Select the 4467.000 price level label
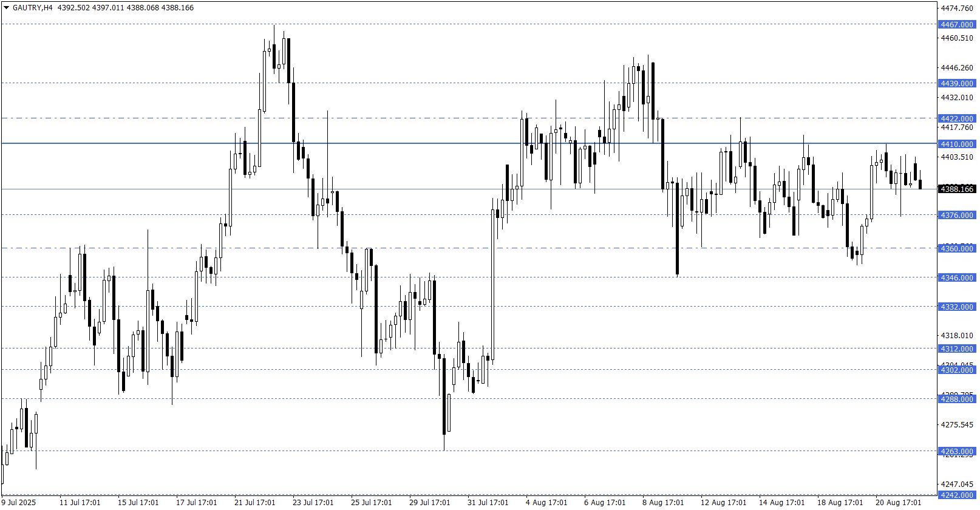 click(957, 25)
